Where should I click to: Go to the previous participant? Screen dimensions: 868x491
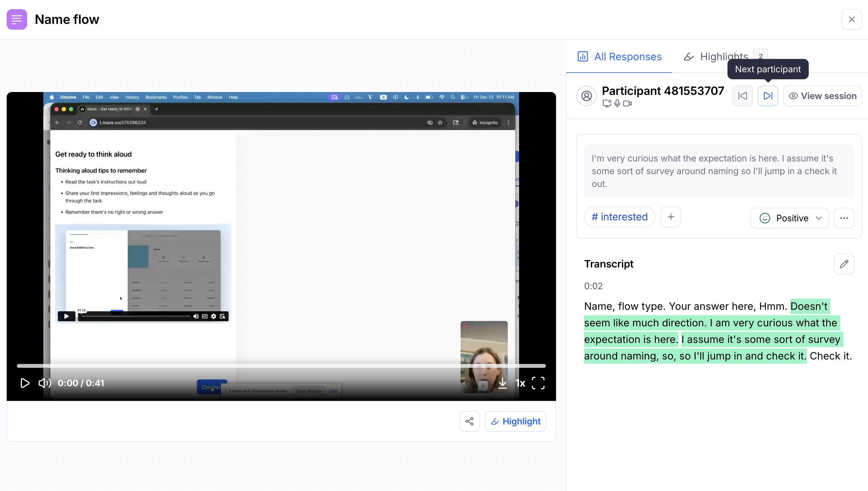tap(742, 96)
